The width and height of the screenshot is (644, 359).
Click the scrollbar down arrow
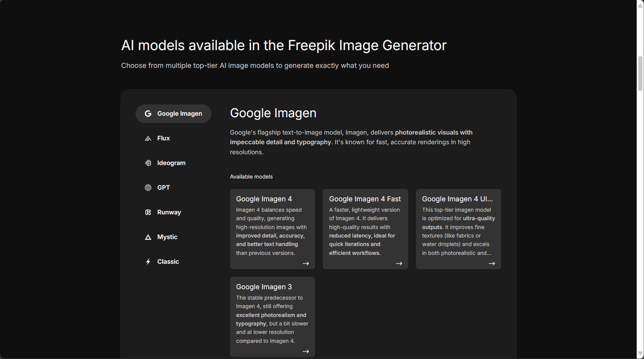(x=641, y=354)
